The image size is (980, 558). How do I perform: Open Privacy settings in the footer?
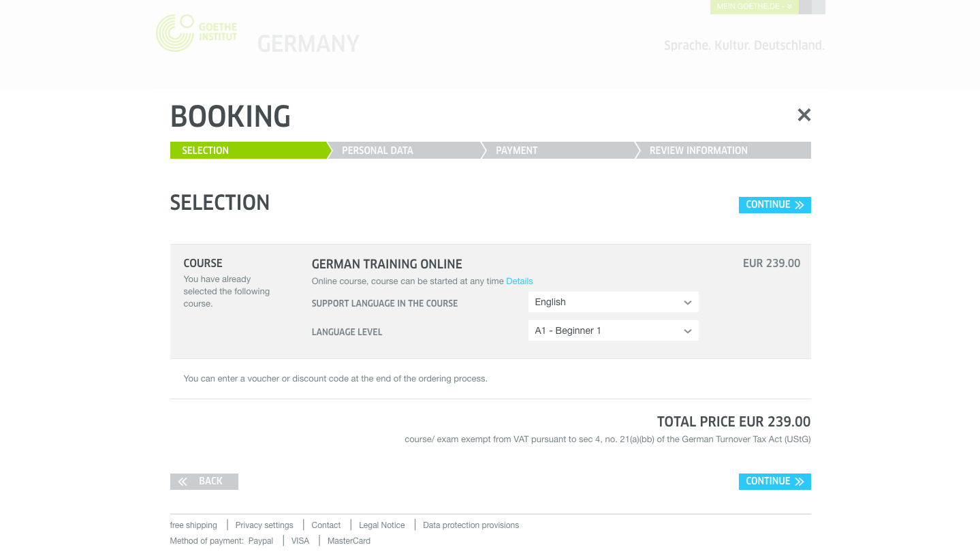point(264,525)
